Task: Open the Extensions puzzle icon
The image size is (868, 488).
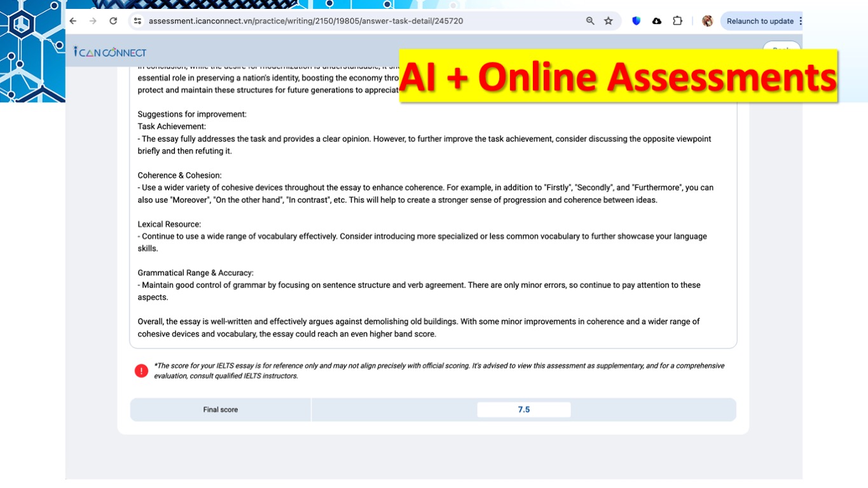Action: tap(678, 21)
